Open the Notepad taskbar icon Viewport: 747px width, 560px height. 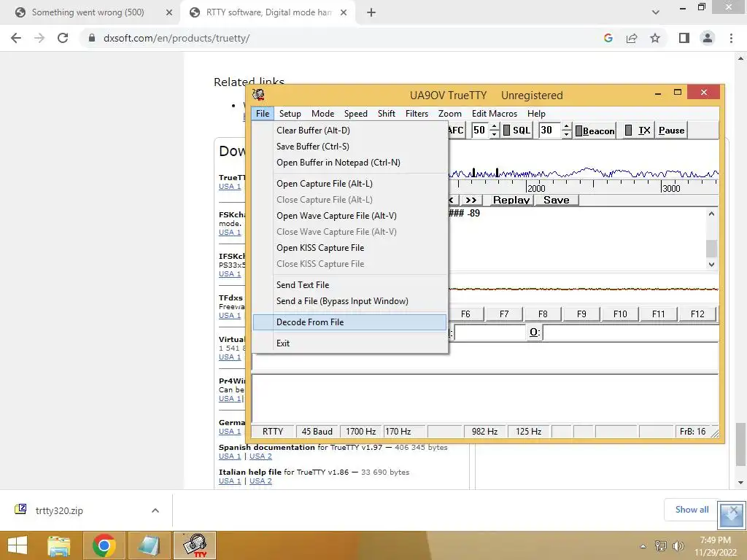pos(149,545)
